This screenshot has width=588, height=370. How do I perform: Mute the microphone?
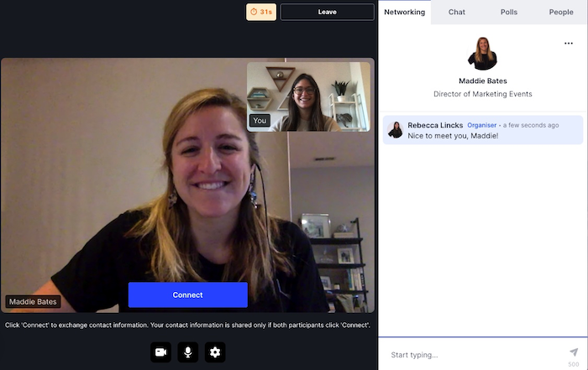coord(188,352)
